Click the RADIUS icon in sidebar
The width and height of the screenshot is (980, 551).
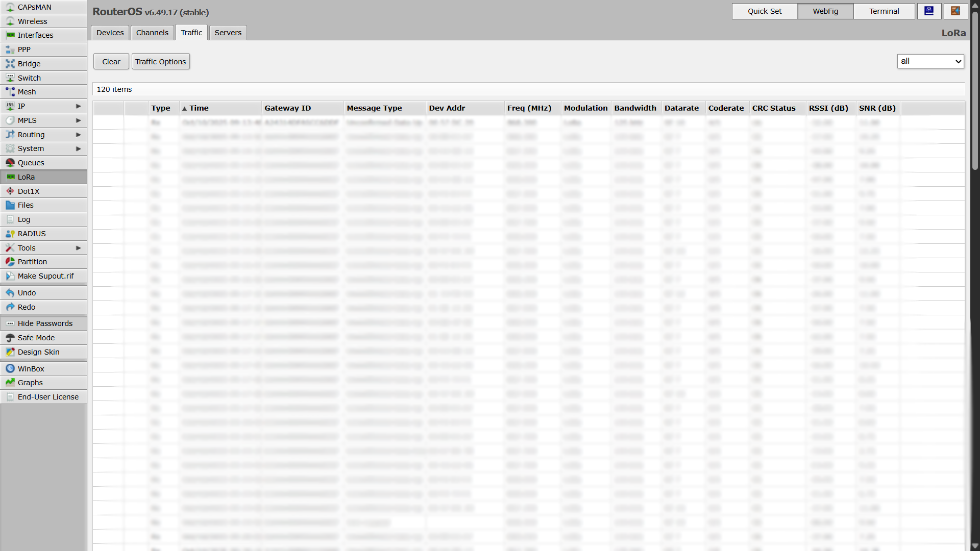10,234
